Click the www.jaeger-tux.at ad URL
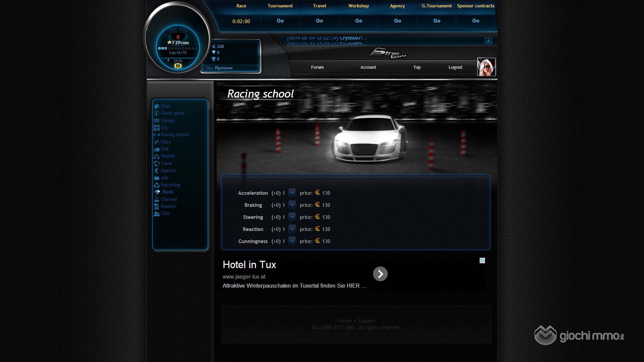 tap(244, 277)
